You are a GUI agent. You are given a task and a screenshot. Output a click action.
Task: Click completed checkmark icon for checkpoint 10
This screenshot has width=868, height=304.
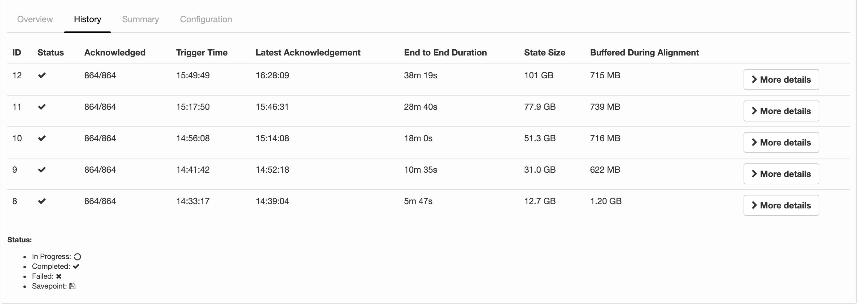pyautogui.click(x=42, y=138)
